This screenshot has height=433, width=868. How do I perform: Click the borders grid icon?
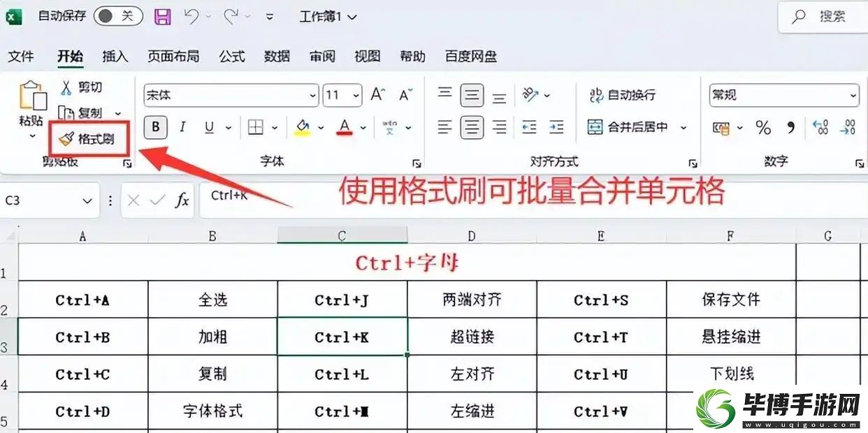pos(256,127)
